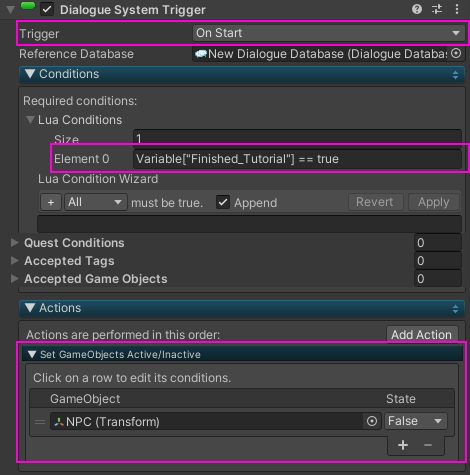This screenshot has height=475, width=470.
Task: Click the green Dialogue System Trigger icon
Action: tap(28, 6)
